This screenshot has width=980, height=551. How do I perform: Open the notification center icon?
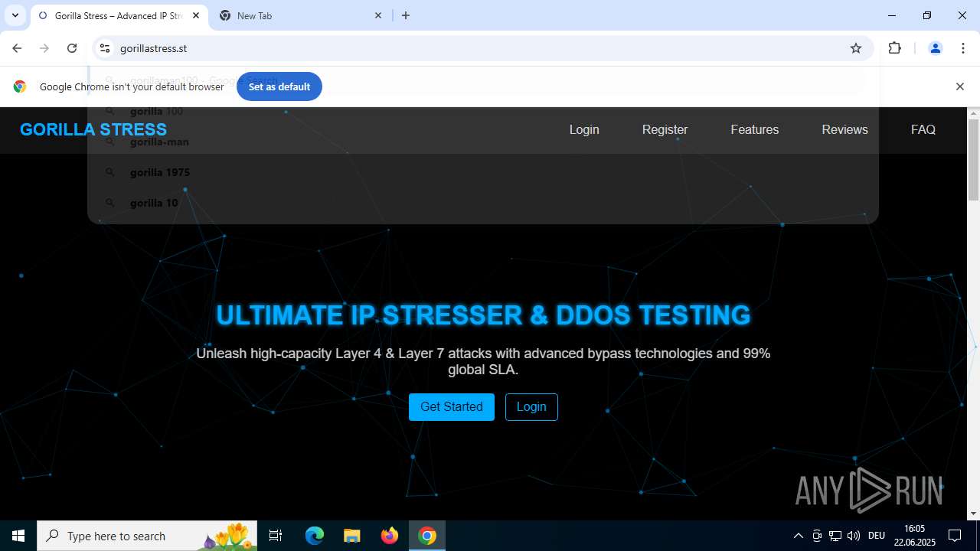tap(955, 536)
